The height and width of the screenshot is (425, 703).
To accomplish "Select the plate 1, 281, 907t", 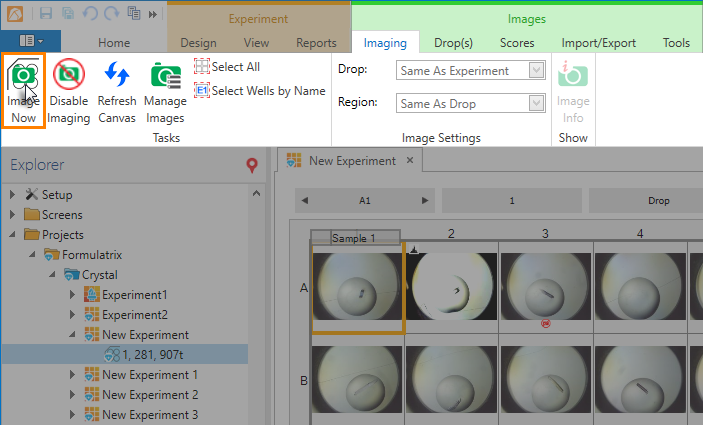I will pos(143,355).
